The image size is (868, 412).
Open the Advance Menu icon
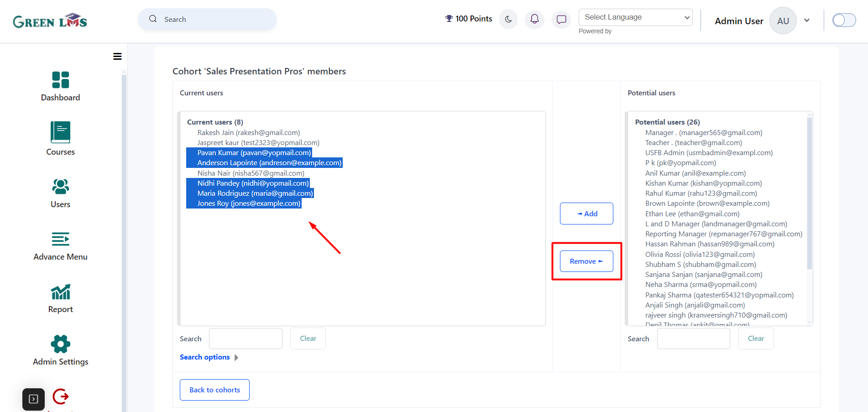pyautogui.click(x=61, y=239)
